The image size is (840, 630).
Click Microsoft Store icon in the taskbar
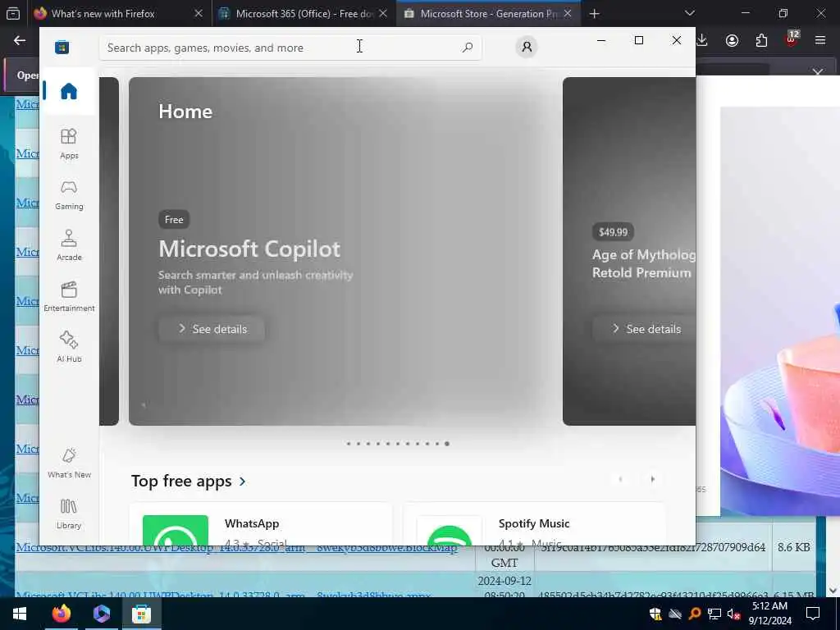(141, 614)
